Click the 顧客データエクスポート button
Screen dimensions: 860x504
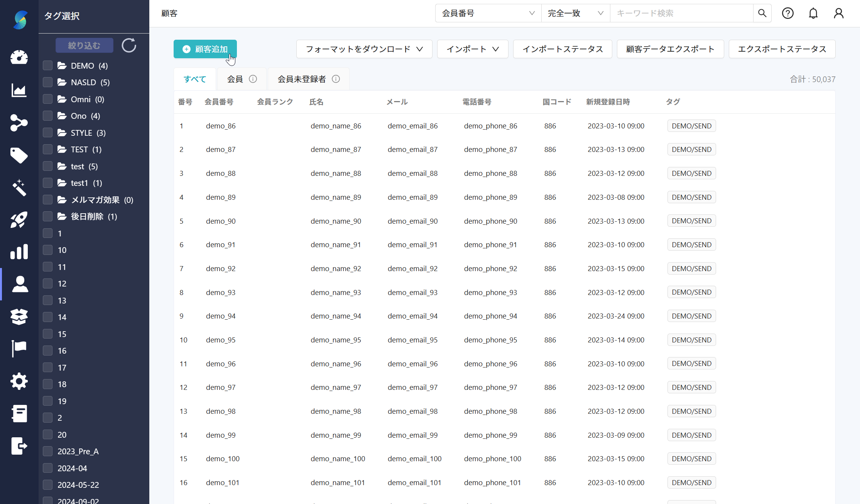[x=670, y=49]
